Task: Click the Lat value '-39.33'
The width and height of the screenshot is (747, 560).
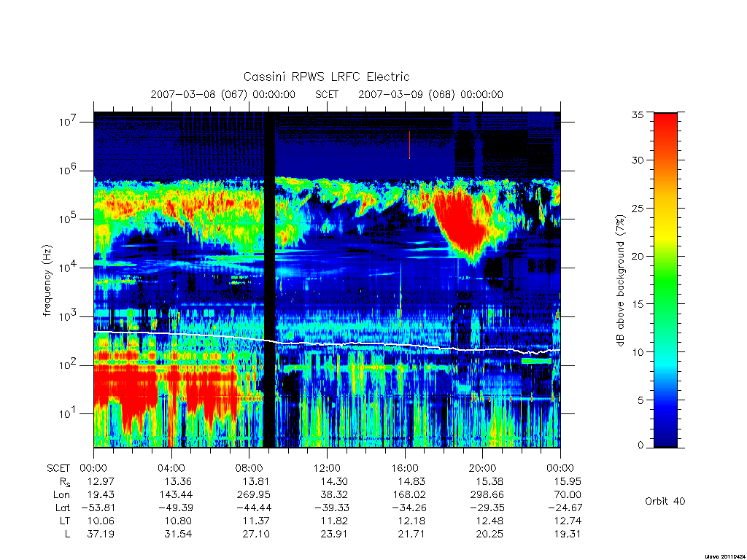Action: pos(331,507)
